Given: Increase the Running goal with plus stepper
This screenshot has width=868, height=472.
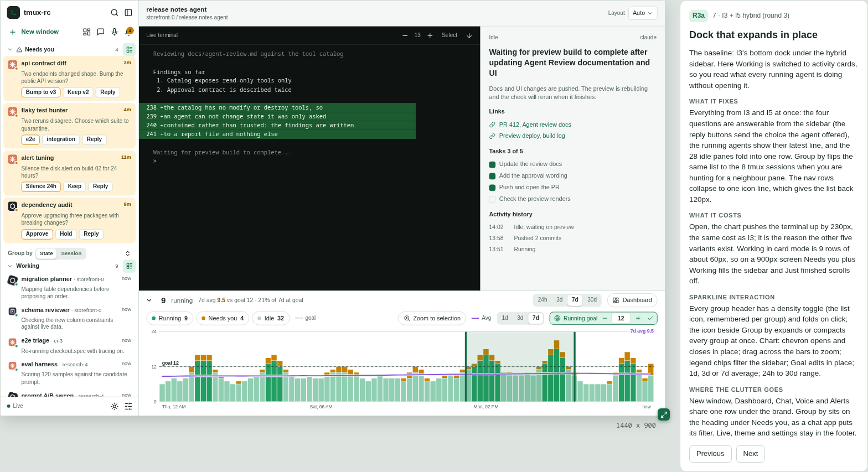Looking at the screenshot, I should point(638,318).
